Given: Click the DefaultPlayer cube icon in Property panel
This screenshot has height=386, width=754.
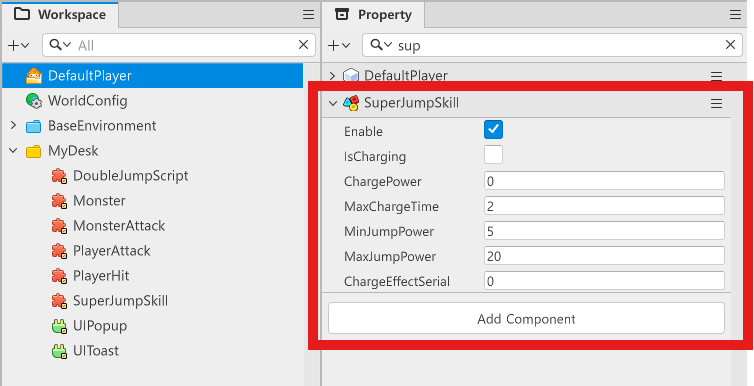Looking at the screenshot, I should pyautogui.click(x=351, y=76).
